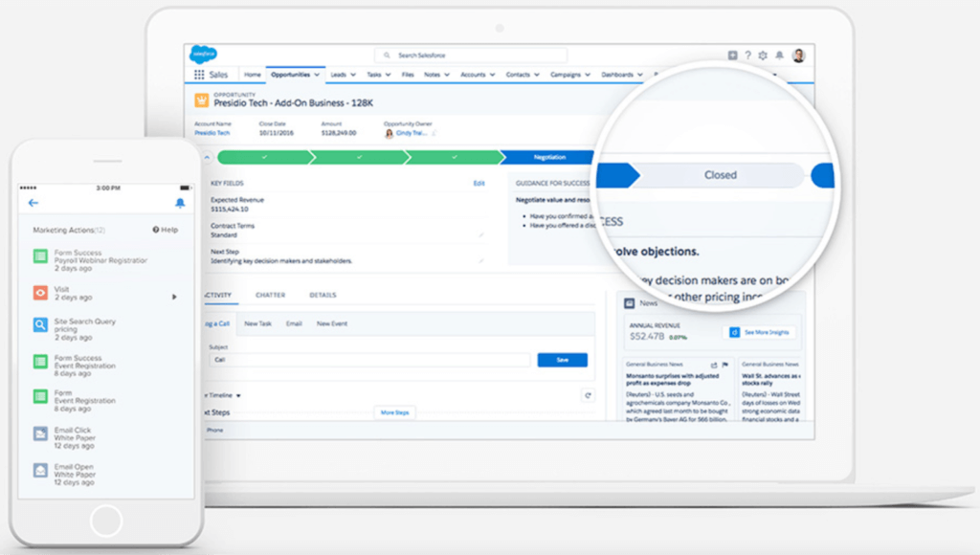The image size is (980, 555).
Task: Open the Home tab
Action: (x=253, y=75)
